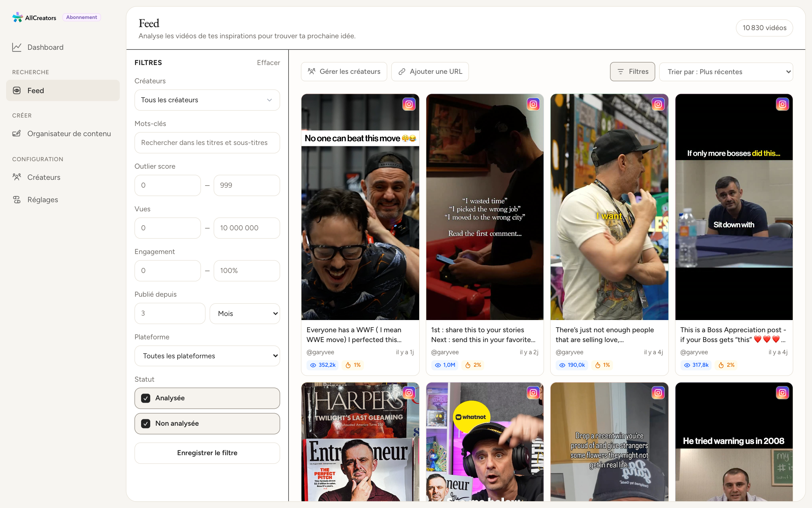The image size is (812, 508).
Task: Open the Toutes les plateformes dropdown
Action: [x=207, y=356]
